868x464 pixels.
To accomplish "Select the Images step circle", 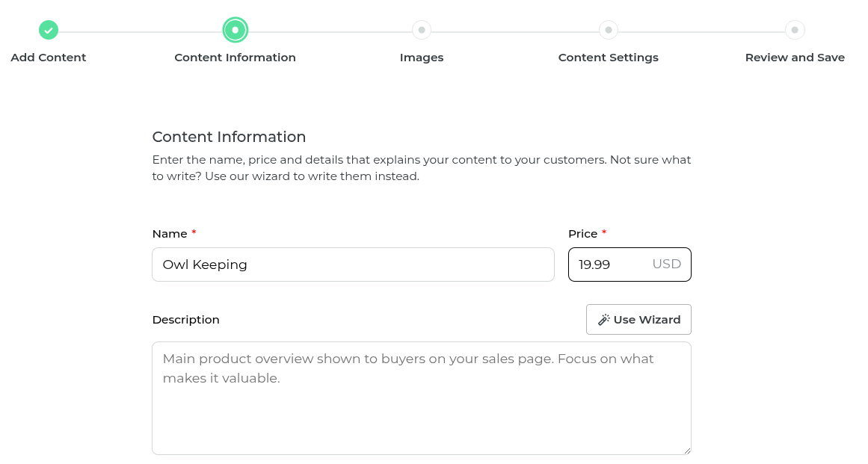I will pyautogui.click(x=422, y=30).
